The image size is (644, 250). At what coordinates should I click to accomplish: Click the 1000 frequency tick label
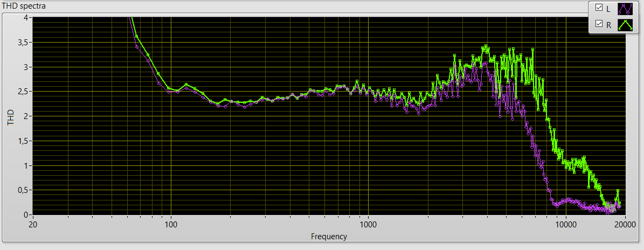pos(368,224)
